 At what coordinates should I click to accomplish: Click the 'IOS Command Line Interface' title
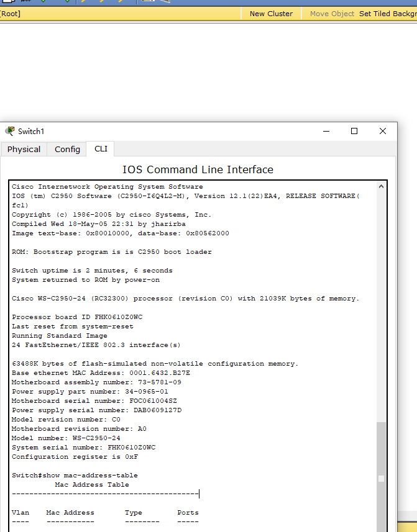point(198,169)
